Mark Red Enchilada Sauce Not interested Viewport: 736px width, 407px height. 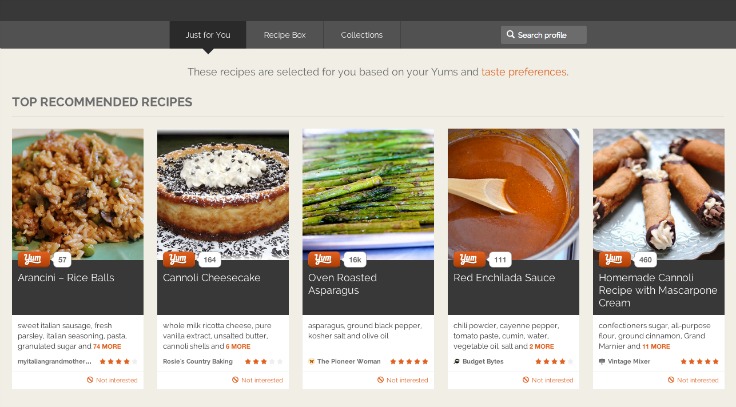pyautogui.click(x=548, y=380)
